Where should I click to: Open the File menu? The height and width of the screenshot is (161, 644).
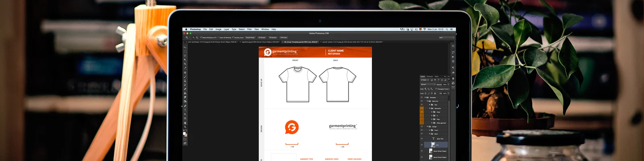[x=205, y=29]
